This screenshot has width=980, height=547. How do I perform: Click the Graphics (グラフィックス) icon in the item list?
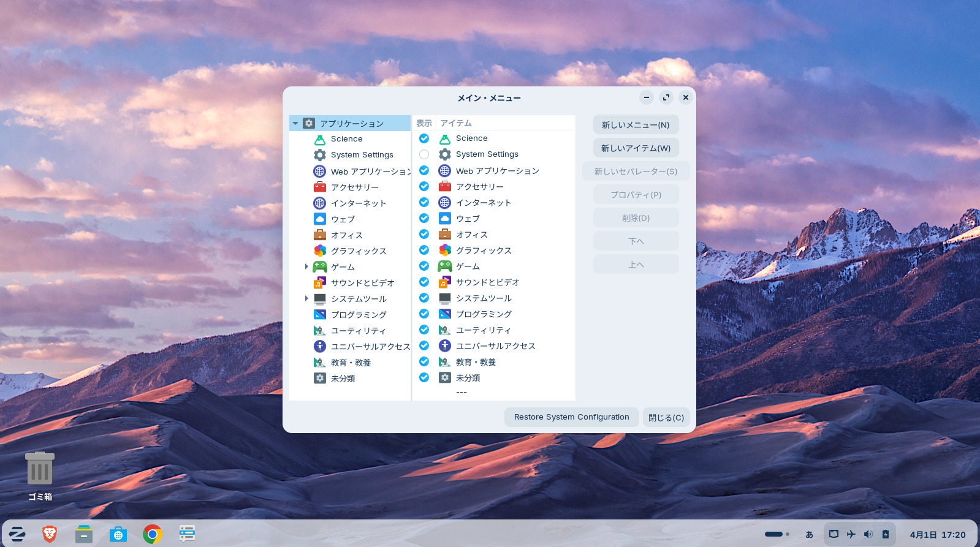(445, 250)
